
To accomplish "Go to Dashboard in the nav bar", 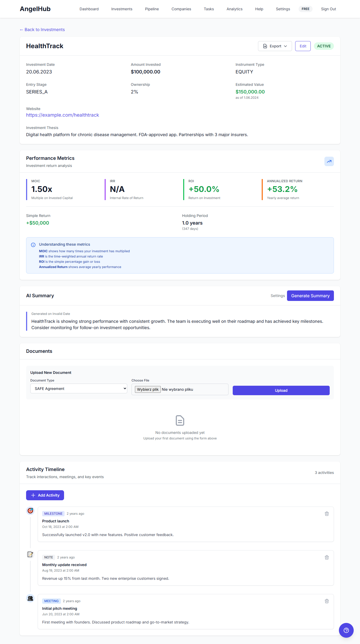I will (89, 9).
